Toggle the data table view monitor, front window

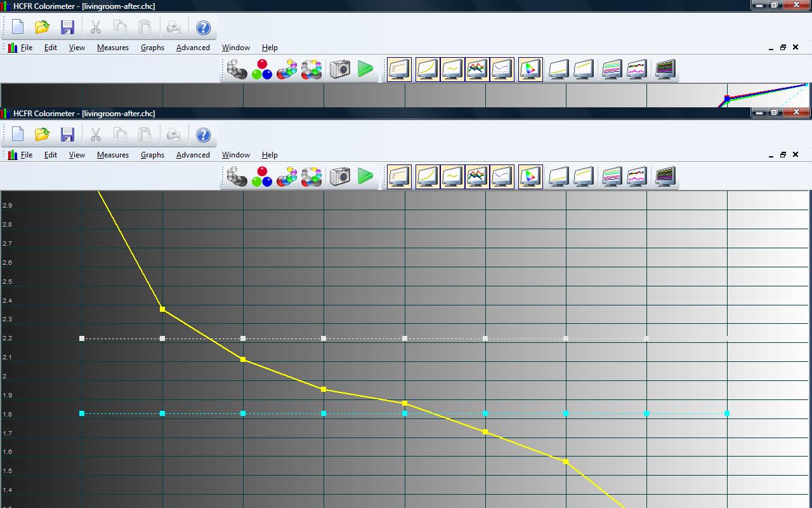(399, 177)
